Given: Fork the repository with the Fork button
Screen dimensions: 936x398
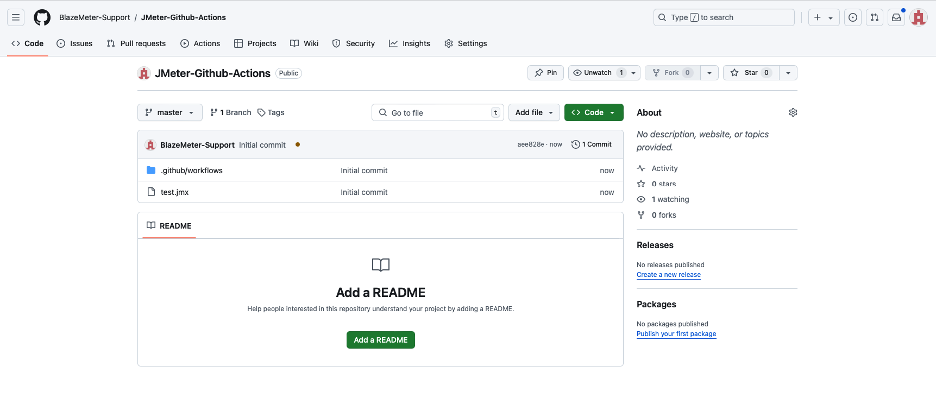Looking at the screenshot, I should 673,73.
